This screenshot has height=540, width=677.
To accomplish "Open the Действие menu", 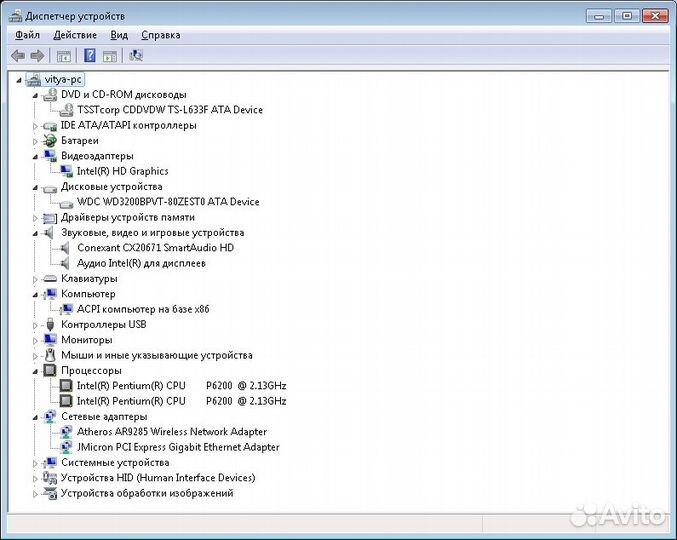I will click(x=75, y=35).
